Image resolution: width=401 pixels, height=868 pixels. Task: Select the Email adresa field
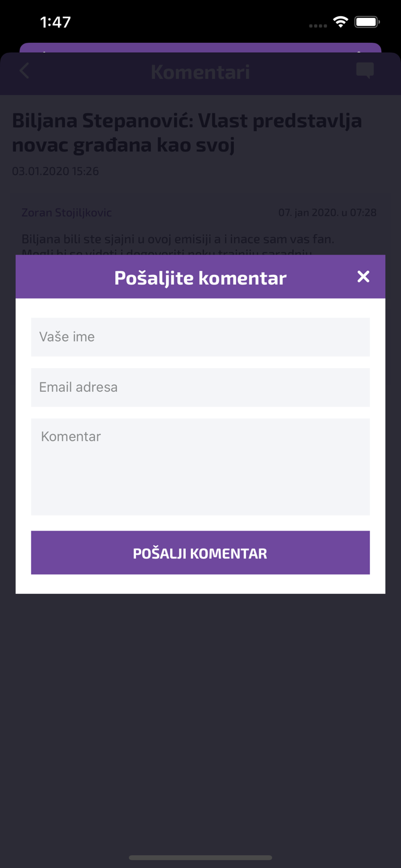[x=200, y=387]
